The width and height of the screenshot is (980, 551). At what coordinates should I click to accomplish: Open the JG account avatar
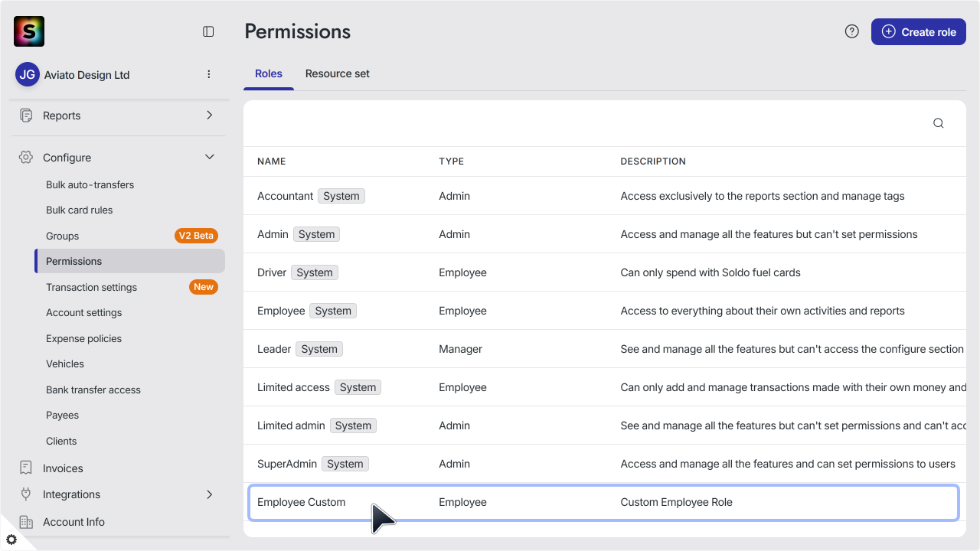[x=28, y=75]
